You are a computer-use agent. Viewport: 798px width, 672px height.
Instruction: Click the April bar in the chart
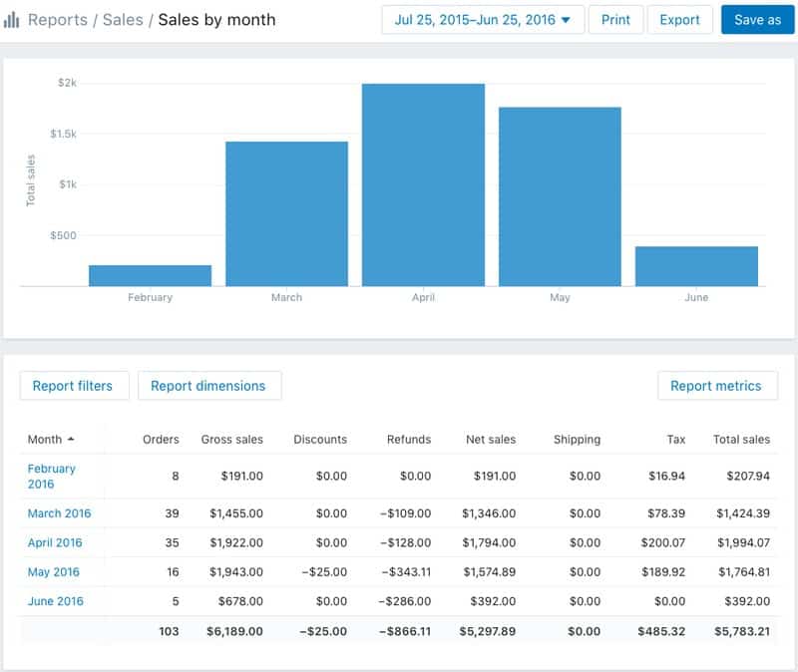click(x=423, y=185)
